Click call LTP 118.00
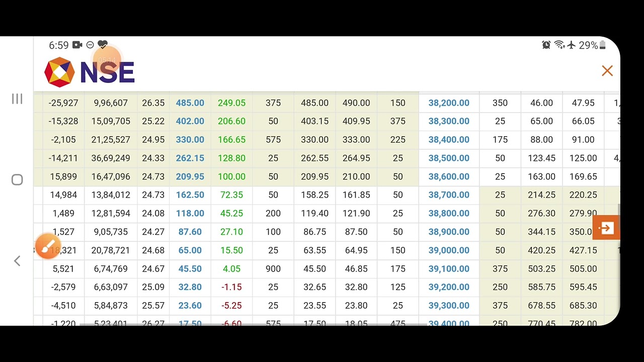Screen dimensions: 644x362 (190, 213)
